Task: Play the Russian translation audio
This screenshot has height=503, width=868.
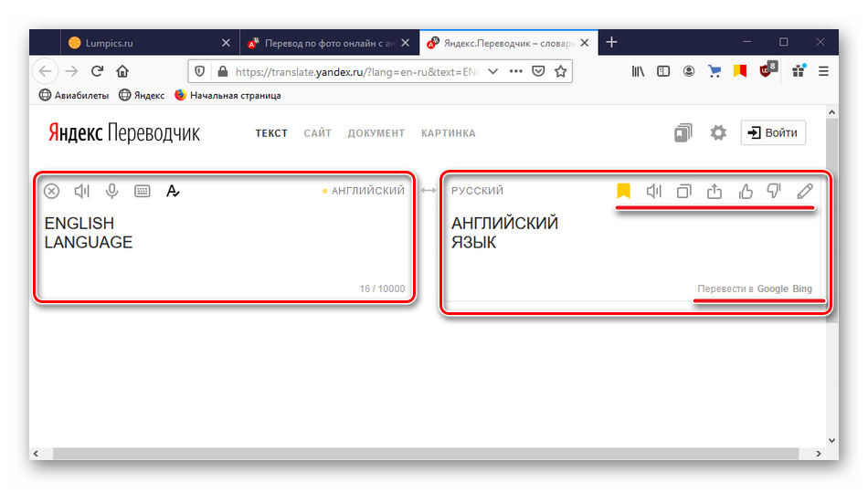Action: (x=653, y=191)
